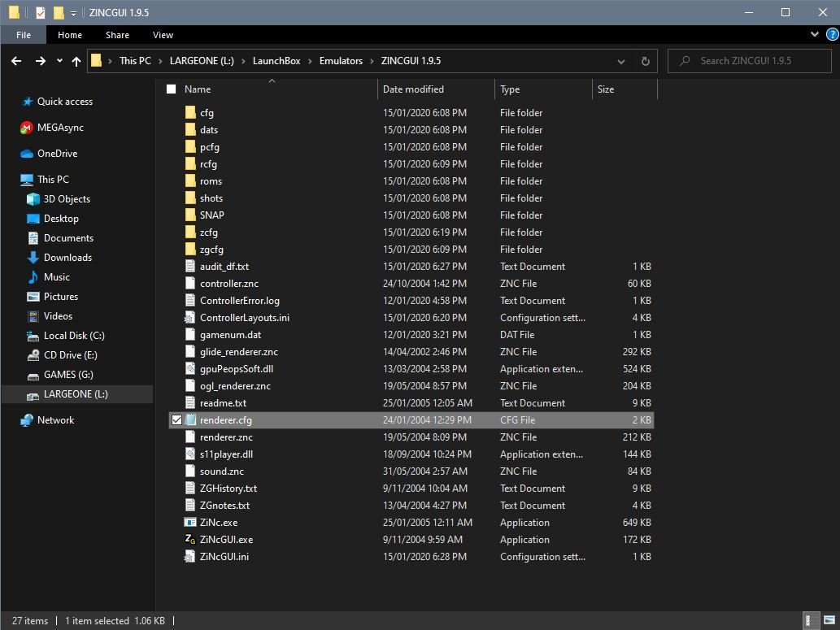The width and height of the screenshot is (840, 630).
Task: Expand the ribbon with the chevron
Action: [x=814, y=34]
